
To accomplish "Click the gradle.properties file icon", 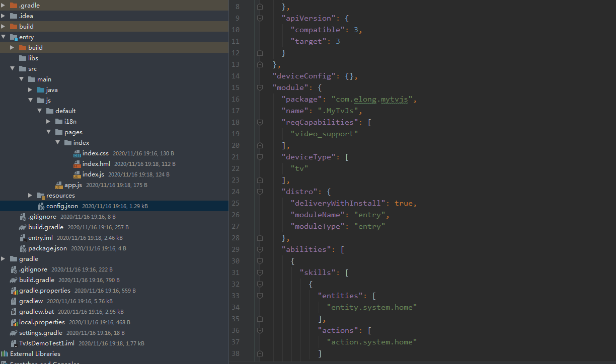I will click(x=14, y=291).
